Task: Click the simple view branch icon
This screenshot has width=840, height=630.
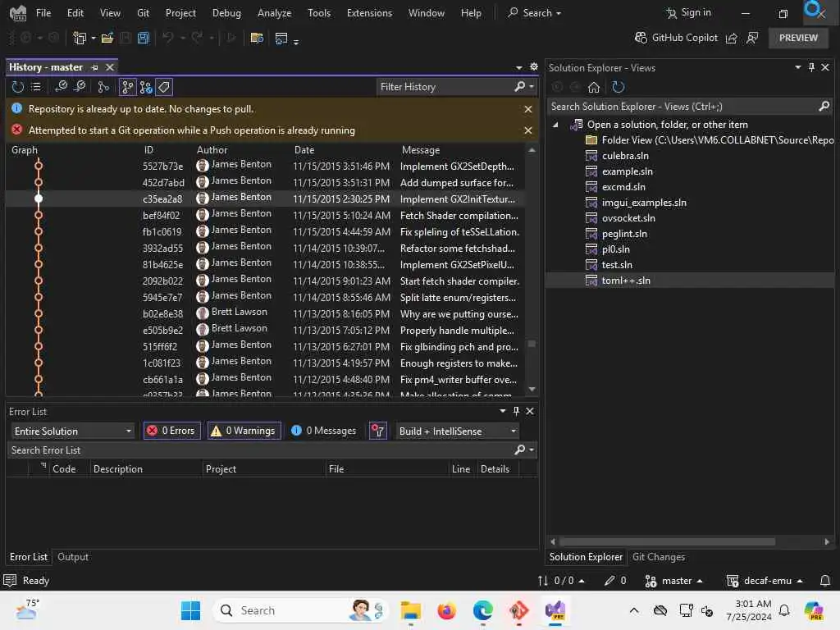Action: click(x=103, y=87)
